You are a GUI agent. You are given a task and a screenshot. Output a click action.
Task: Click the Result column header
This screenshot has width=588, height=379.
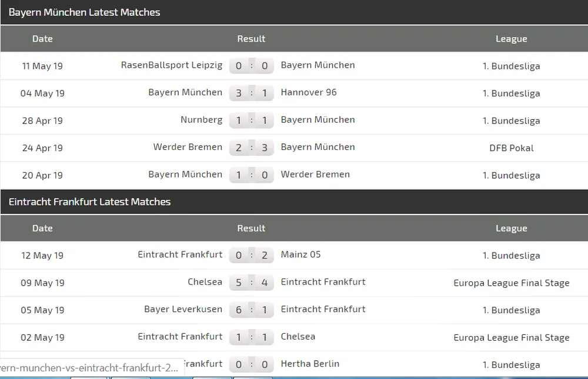tap(251, 39)
